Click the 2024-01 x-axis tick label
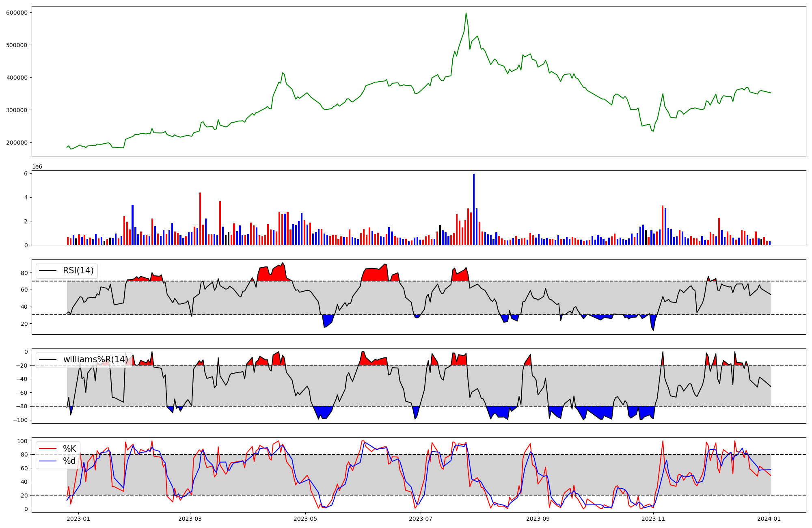Viewport: 812px width, 528px height. 769,519
